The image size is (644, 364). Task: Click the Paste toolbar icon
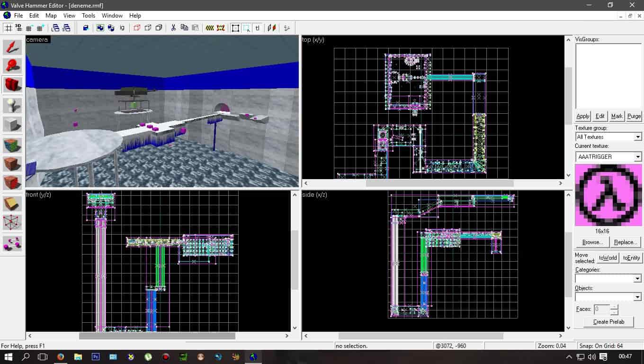[195, 28]
